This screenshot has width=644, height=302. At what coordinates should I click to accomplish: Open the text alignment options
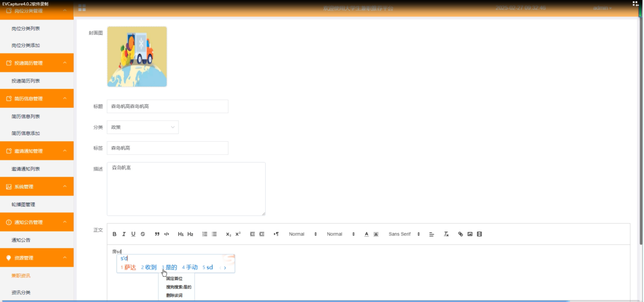pos(431,234)
